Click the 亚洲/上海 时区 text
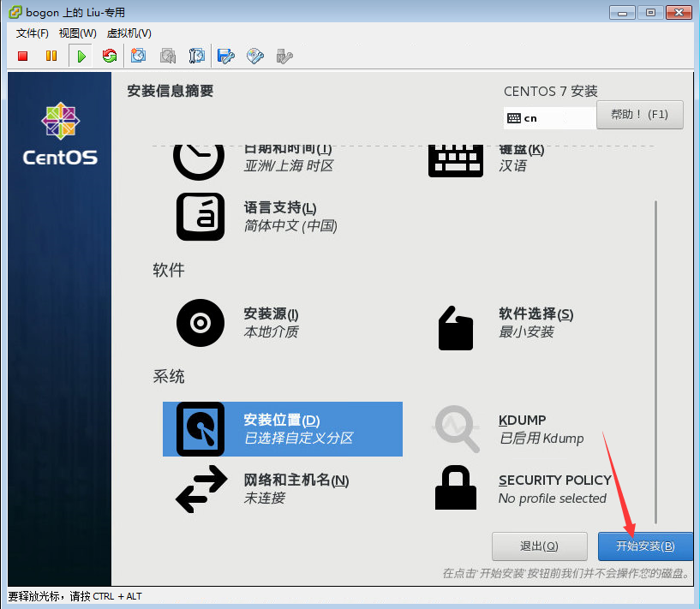The width and height of the screenshot is (700, 609). point(289,166)
